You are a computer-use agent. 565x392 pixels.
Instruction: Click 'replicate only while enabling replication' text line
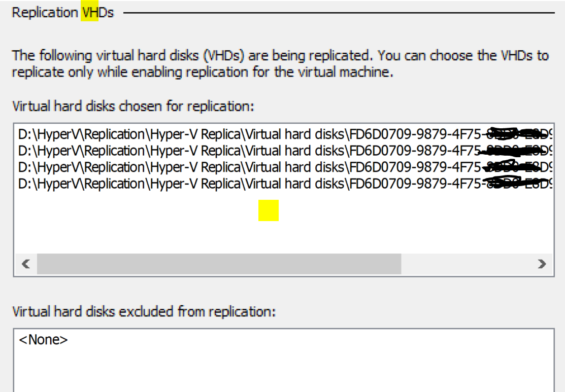click(203, 73)
